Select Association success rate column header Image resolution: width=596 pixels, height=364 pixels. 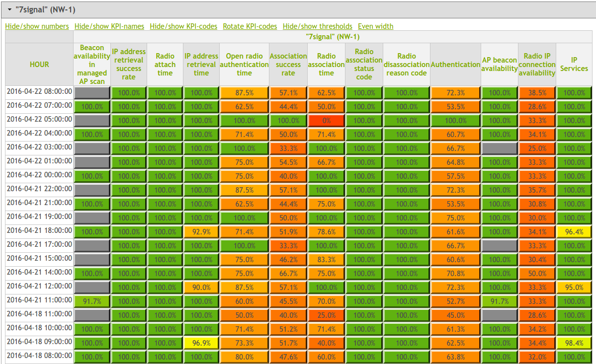coord(288,65)
